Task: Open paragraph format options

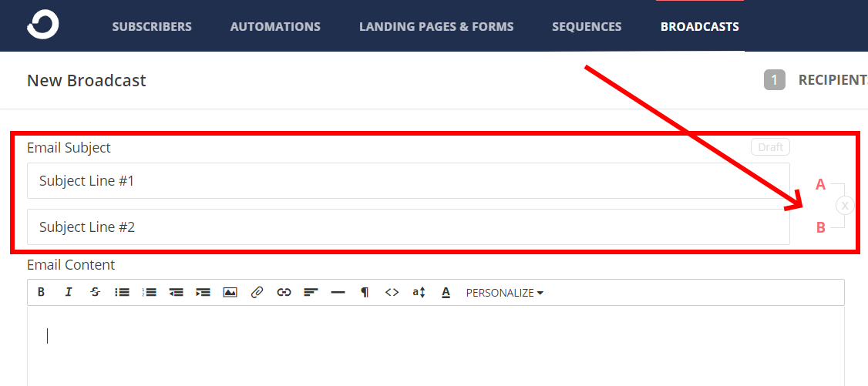Action: point(365,293)
